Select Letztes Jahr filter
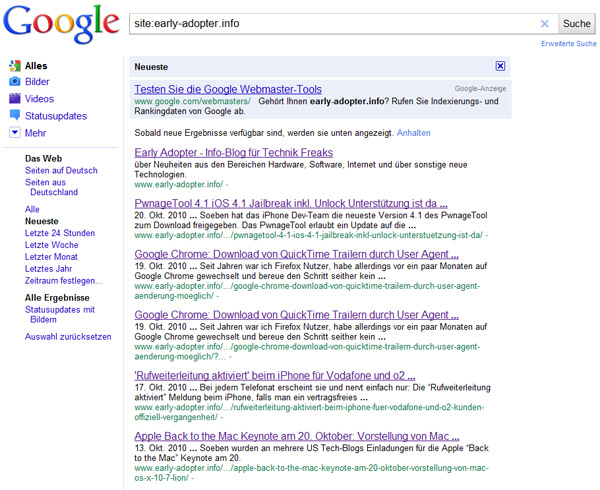This screenshot has height=490, width=600. click(x=48, y=269)
